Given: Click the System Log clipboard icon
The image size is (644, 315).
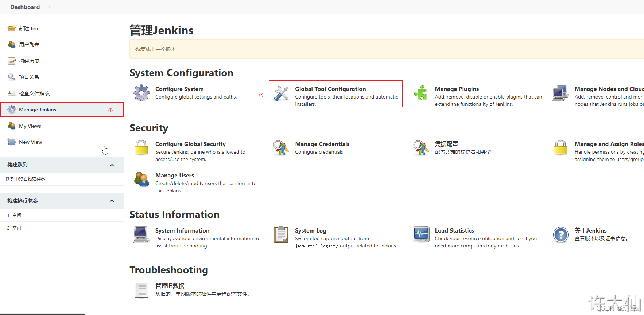Looking at the screenshot, I should click(x=281, y=234).
